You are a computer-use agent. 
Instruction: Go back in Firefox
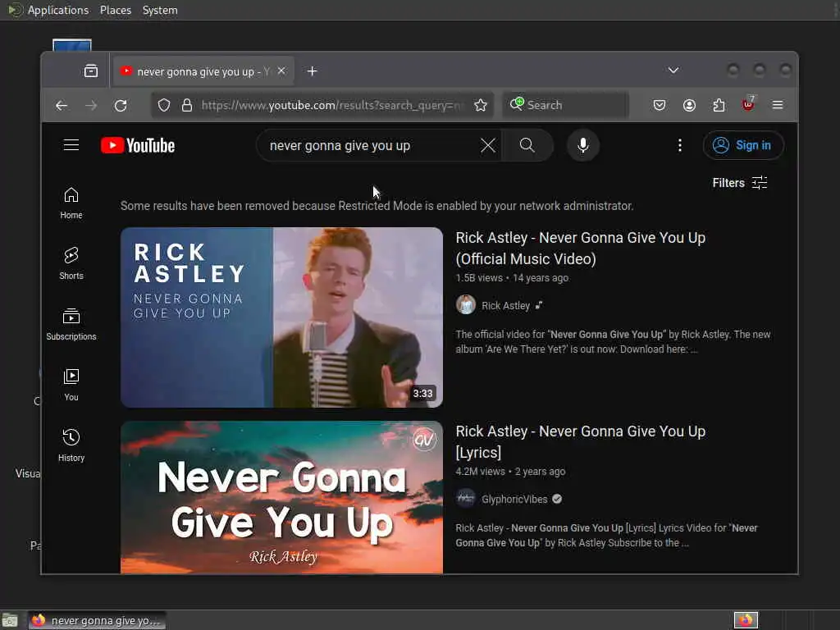pos(62,106)
